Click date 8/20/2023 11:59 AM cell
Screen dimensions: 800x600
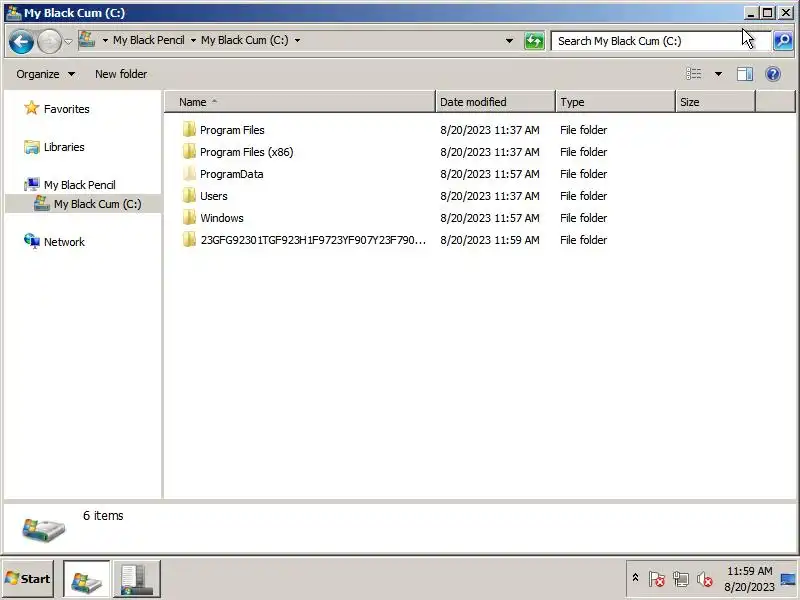pyautogui.click(x=490, y=240)
